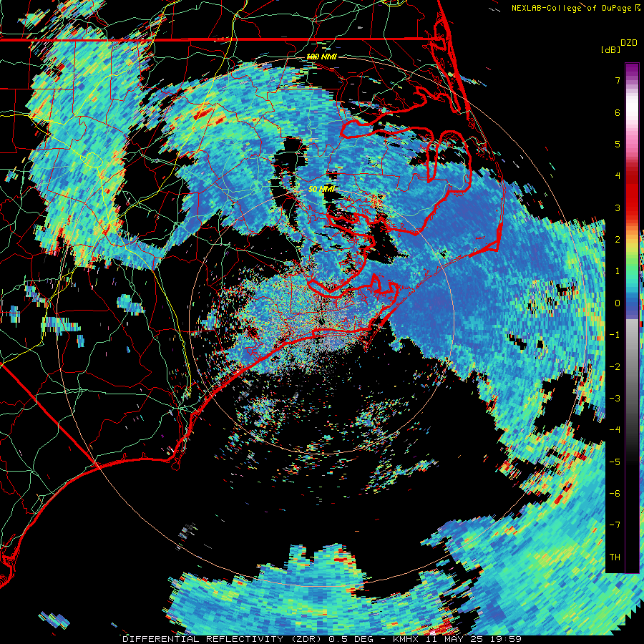The image size is (644, 644).
Task: Click the [dB] units label
Action: click(x=610, y=49)
